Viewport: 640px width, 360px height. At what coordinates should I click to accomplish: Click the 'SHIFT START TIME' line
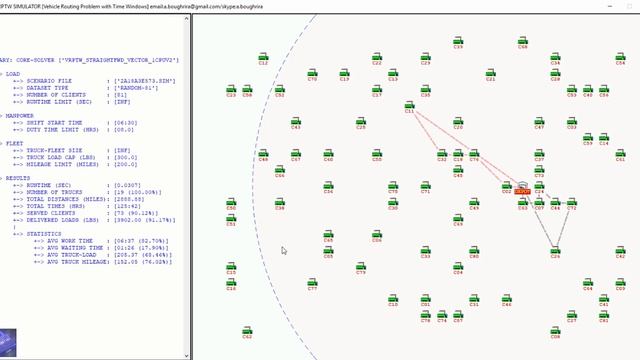pyautogui.click(x=75, y=122)
